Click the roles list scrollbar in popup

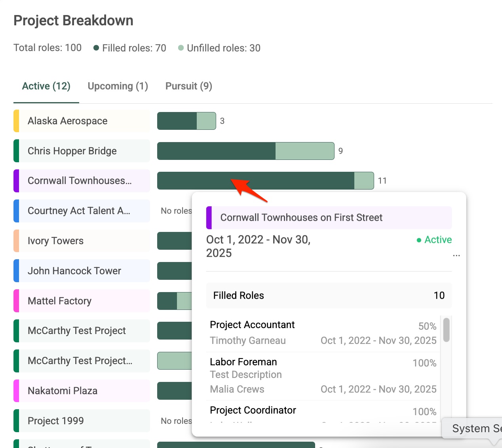[446, 330]
